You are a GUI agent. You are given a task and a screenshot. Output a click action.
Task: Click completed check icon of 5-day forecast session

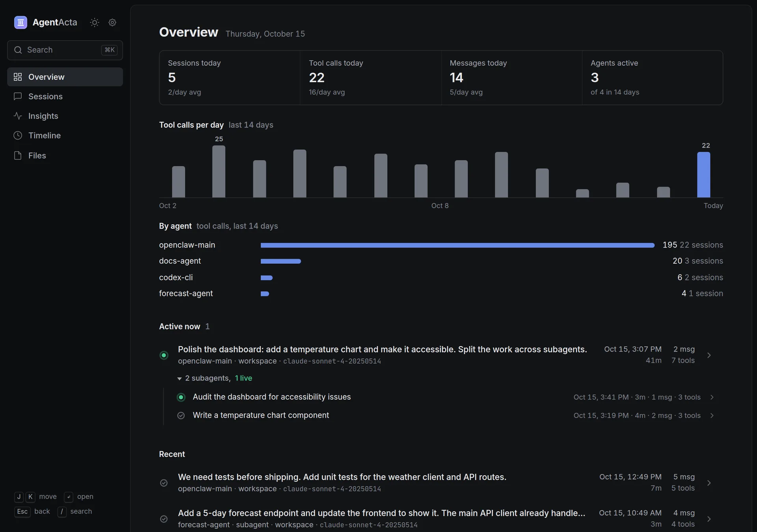pyautogui.click(x=164, y=519)
